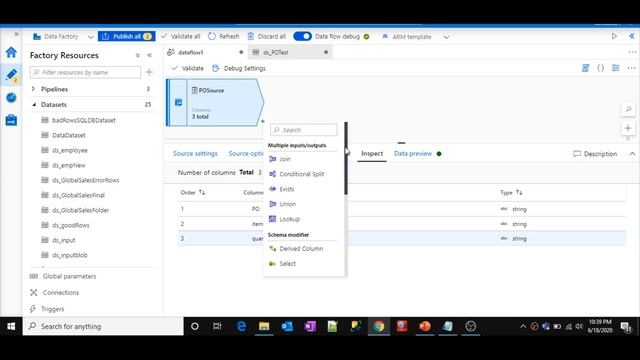Select the ds_employee dataset

70,150
